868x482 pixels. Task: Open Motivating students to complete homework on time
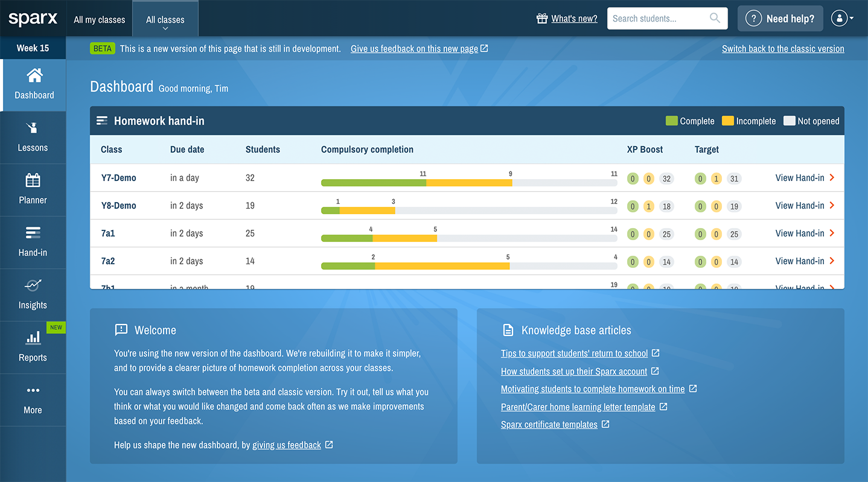pyautogui.click(x=593, y=389)
